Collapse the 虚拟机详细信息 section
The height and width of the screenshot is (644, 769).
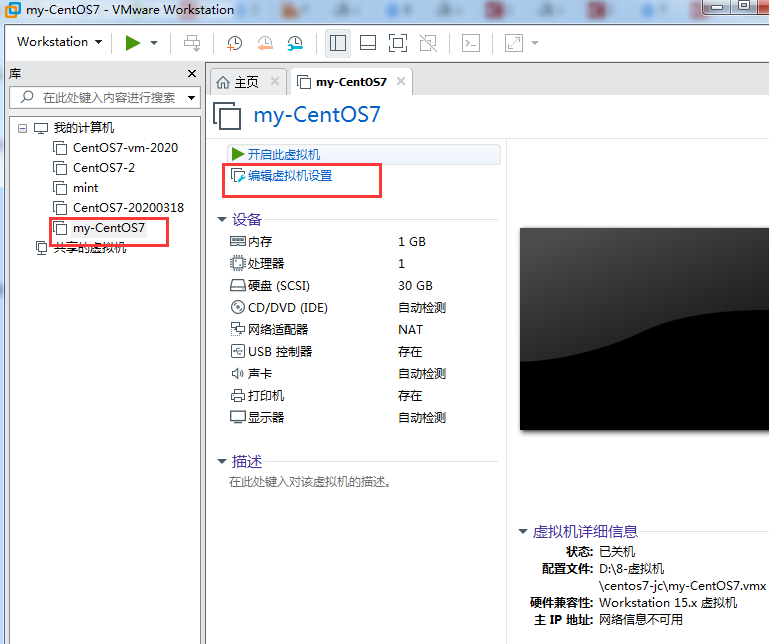[x=523, y=531]
